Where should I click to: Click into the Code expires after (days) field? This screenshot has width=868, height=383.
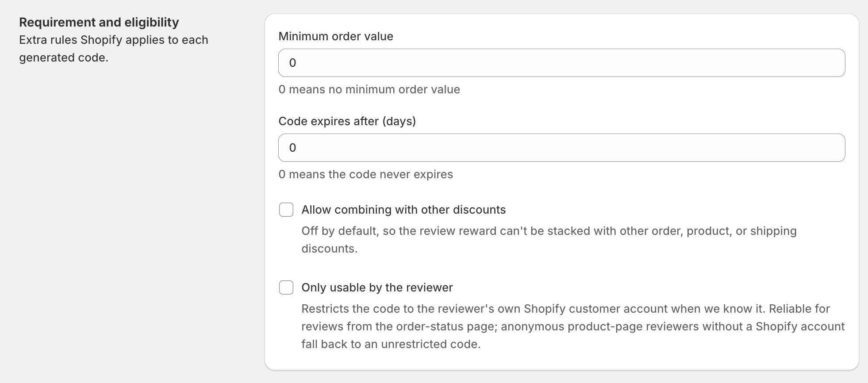(x=562, y=148)
